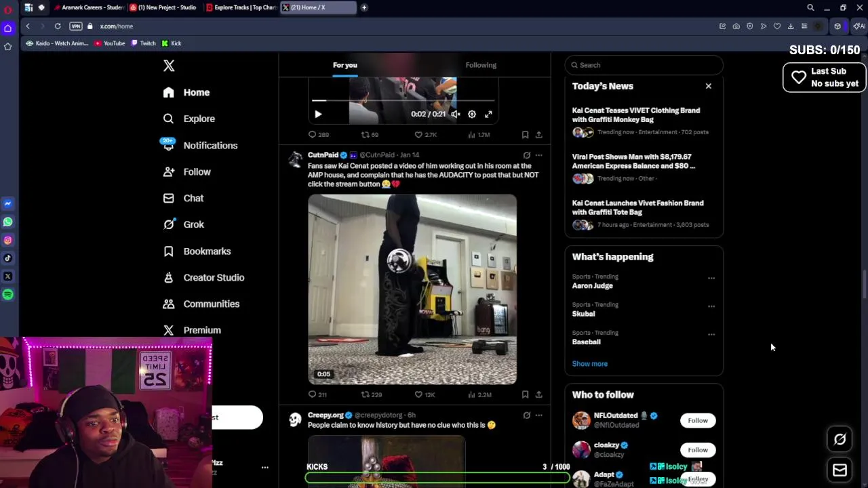Open messages floating mail button
Image resolution: width=868 pixels, height=488 pixels.
pyautogui.click(x=840, y=470)
